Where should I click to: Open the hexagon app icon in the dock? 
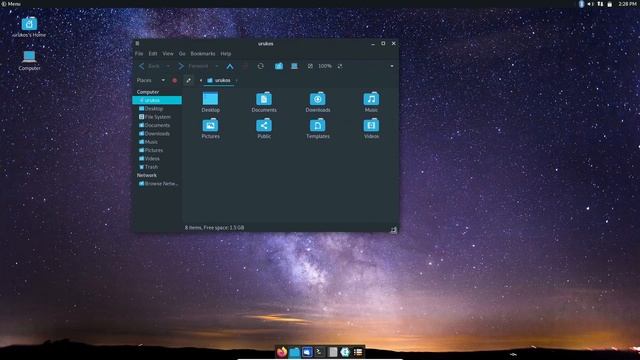(345, 352)
